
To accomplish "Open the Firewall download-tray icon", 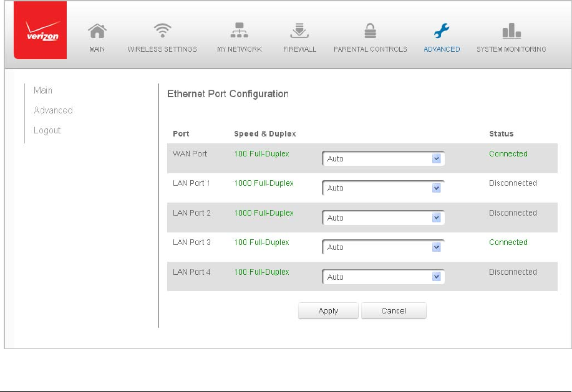I will [x=299, y=31].
